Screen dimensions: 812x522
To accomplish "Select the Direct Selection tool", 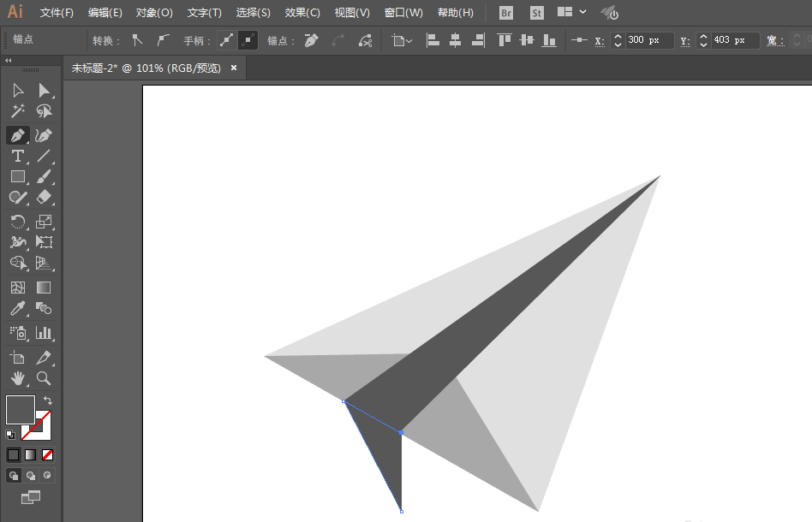I will pyautogui.click(x=44, y=90).
